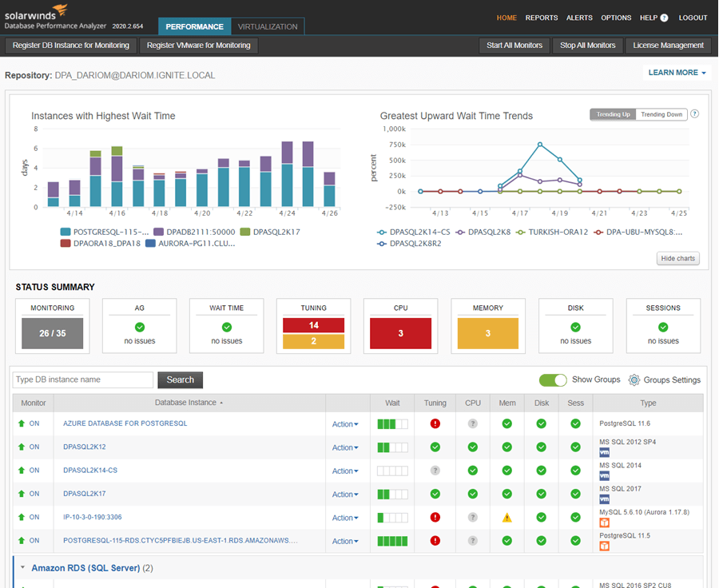This screenshot has height=588, width=719.
Task: Click the green monitor arrow for DPASQL2K17
Action: [x=21, y=494]
